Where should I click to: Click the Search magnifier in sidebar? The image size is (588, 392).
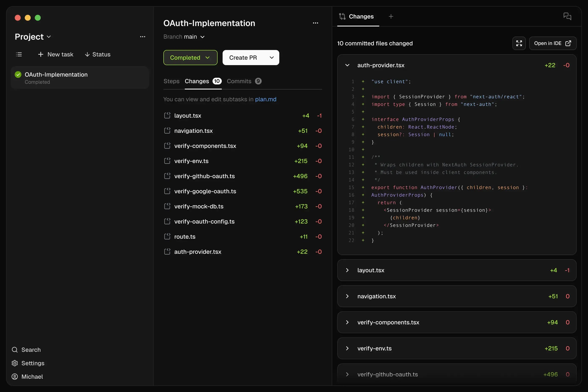[15, 350]
